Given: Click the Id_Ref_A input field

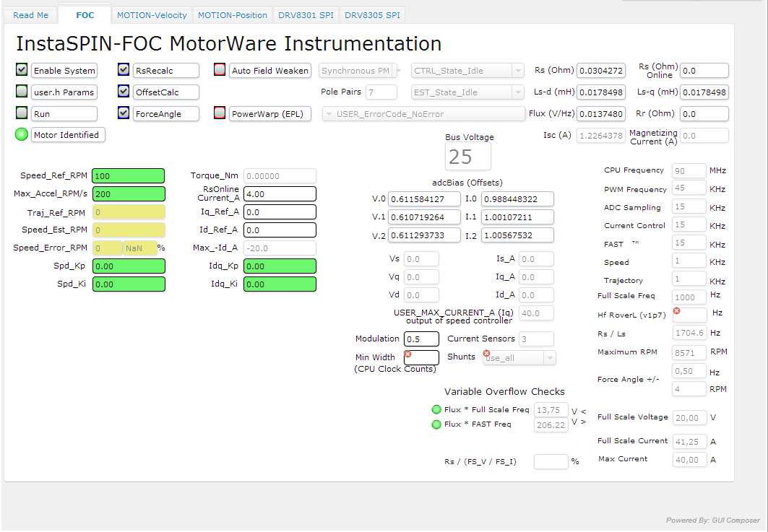Looking at the screenshot, I should (279, 230).
